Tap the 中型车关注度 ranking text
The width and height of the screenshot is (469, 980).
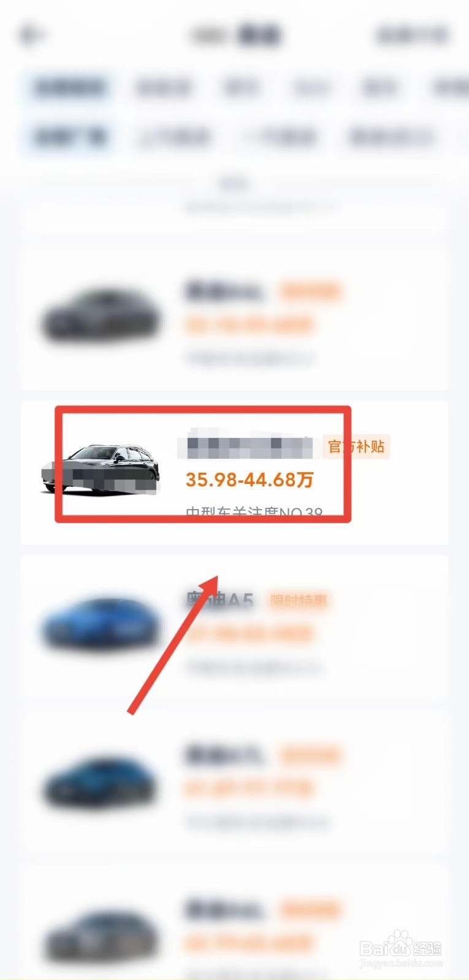[254, 513]
